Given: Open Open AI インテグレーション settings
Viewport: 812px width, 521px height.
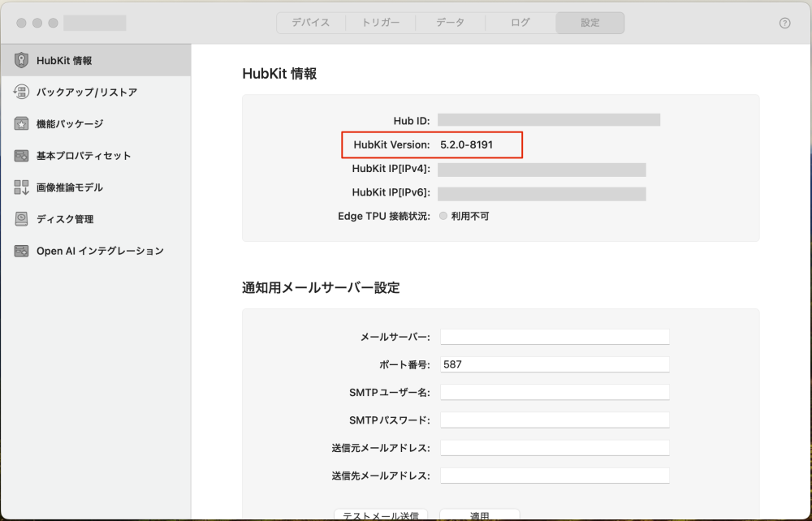Looking at the screenshot, I should point(96,251).
